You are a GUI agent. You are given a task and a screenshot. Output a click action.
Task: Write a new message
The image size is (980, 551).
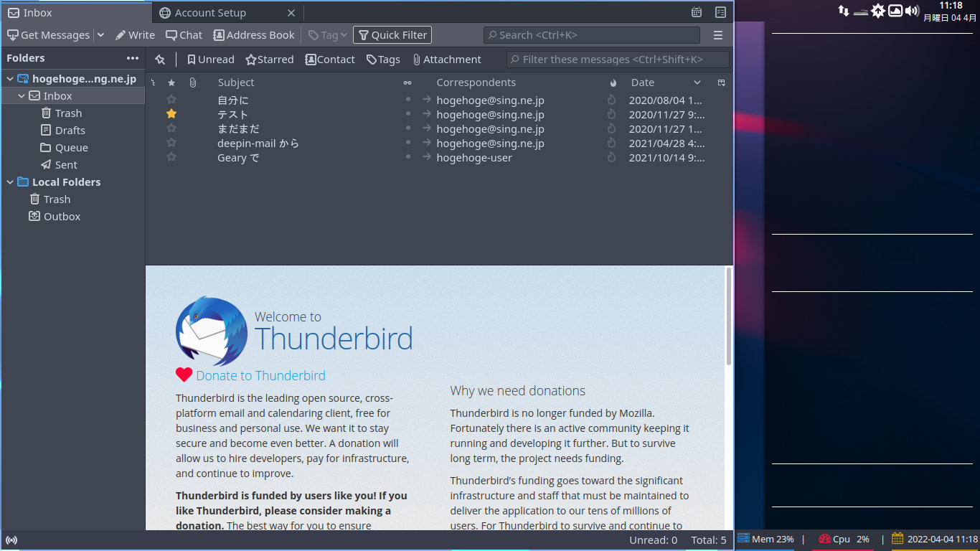135,34
